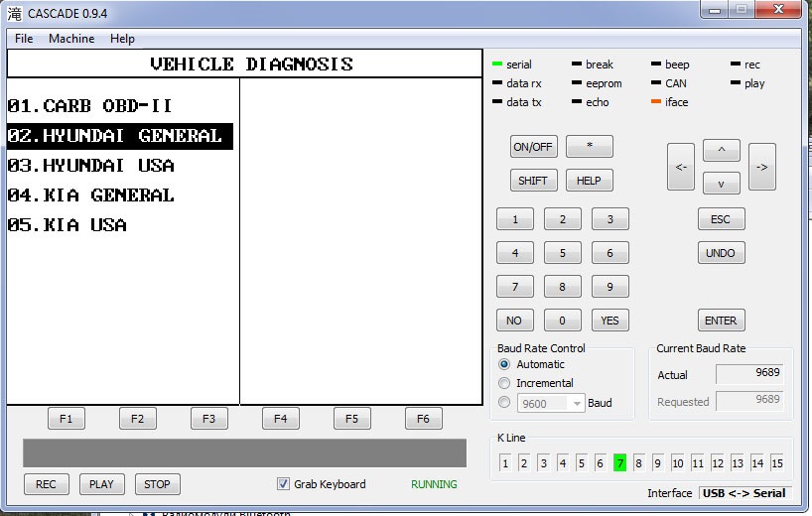Select K Line 8
The width and height of the screenshot is (812, 516).
[638, 462]
